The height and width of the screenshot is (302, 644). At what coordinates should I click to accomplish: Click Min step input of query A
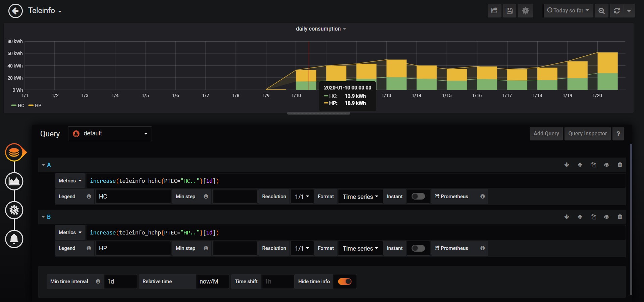[235, 197]
